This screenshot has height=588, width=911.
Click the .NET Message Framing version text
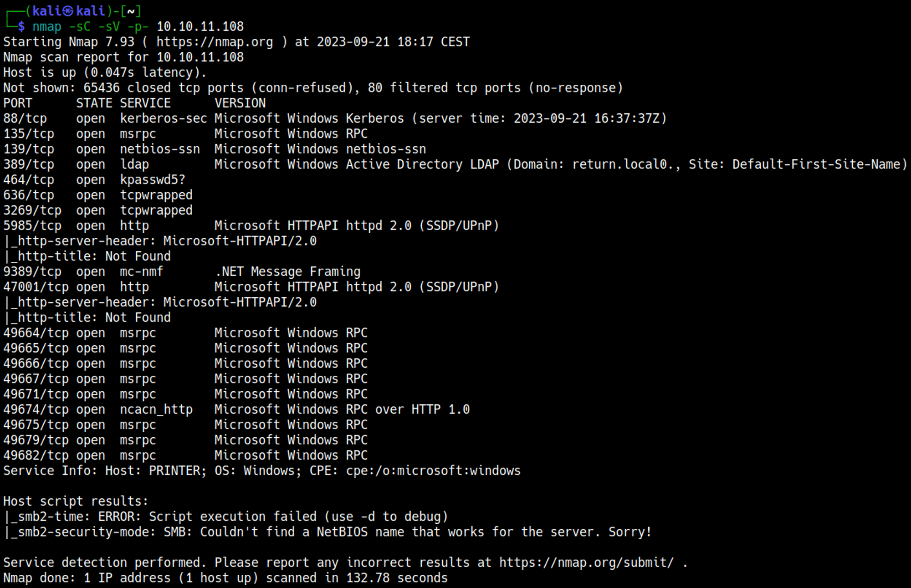287,272
